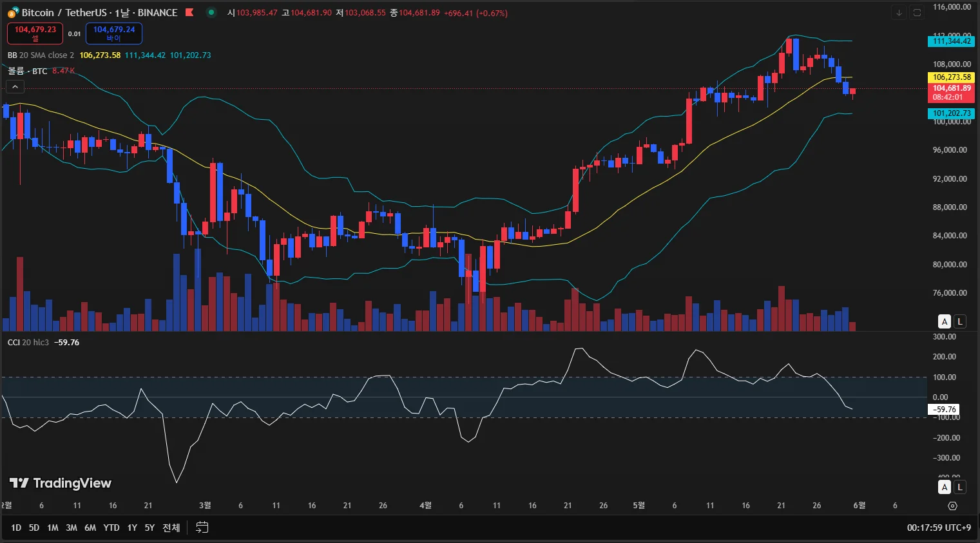Click the 101,202.73 value in BB legend
This screenshot has width=980, height=543.
(x=190, y=55)
